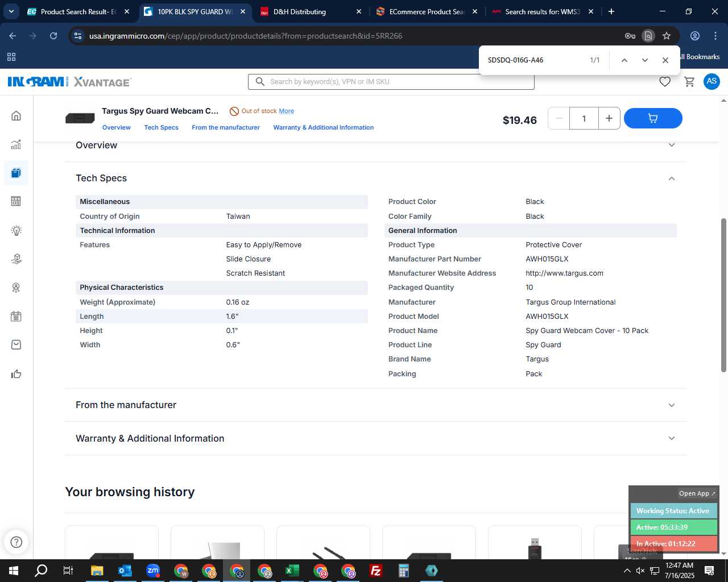728x582 pixels.
Task: Open the shopping cart header icon
Action: coord(689,82)
